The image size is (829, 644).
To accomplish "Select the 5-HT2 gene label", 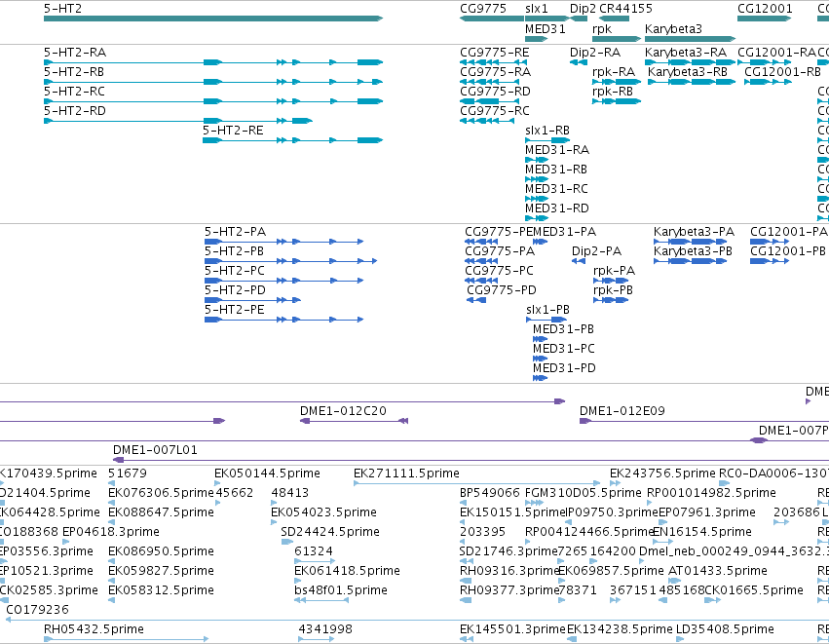I will click(x=62, y=9).
